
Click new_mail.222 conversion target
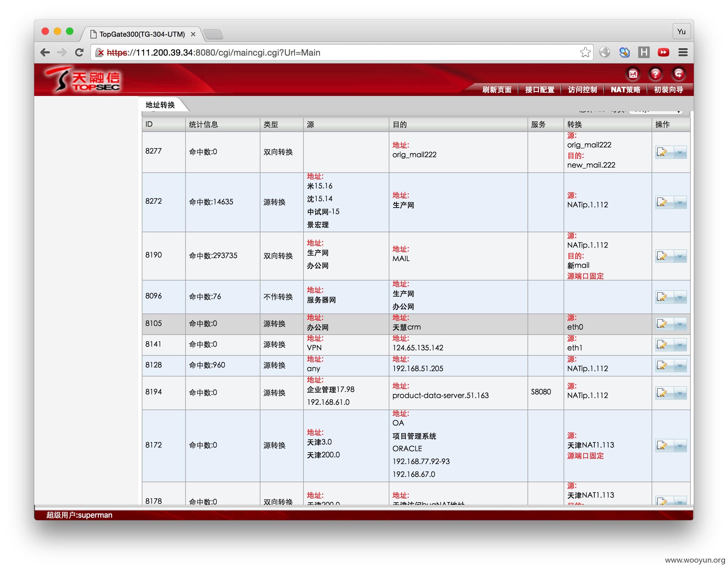pos(591,165)
